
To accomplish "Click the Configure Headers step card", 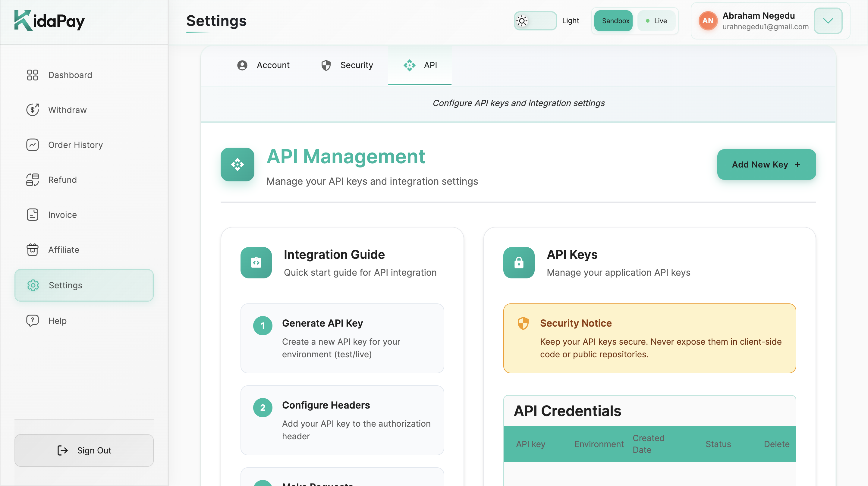I will click(342, 420).
